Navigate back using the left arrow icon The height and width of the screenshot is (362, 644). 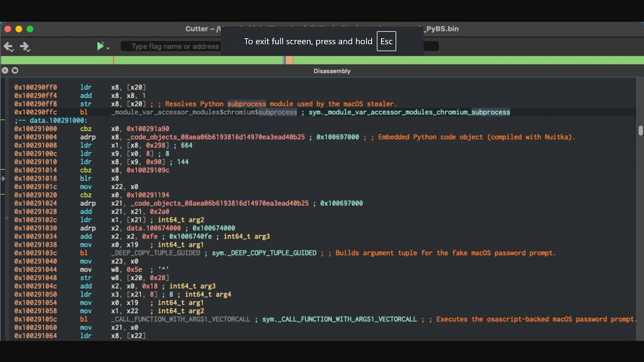9,47
